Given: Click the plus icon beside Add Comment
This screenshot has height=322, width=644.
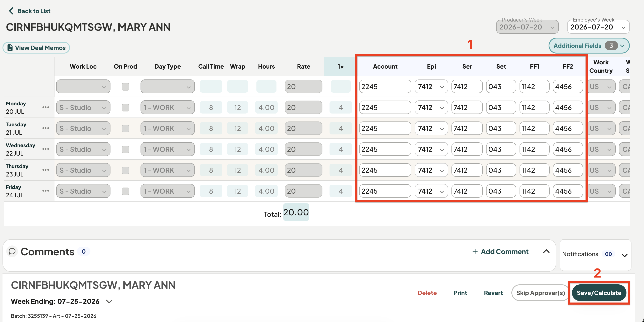Looking at the screenshot, I should point(475,251).
